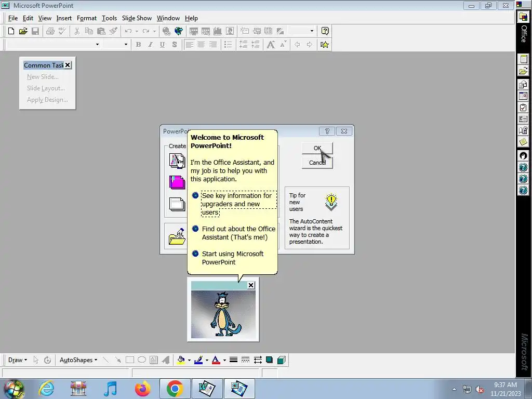Open a file with the Open folder icon
This screenshot has height=399, width=532.
(23, 31)
